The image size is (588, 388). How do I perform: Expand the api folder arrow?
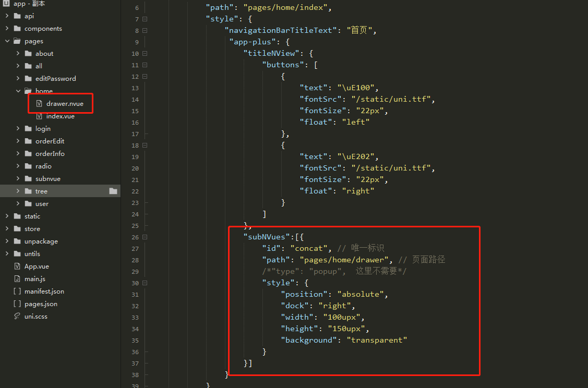point(7,16)
